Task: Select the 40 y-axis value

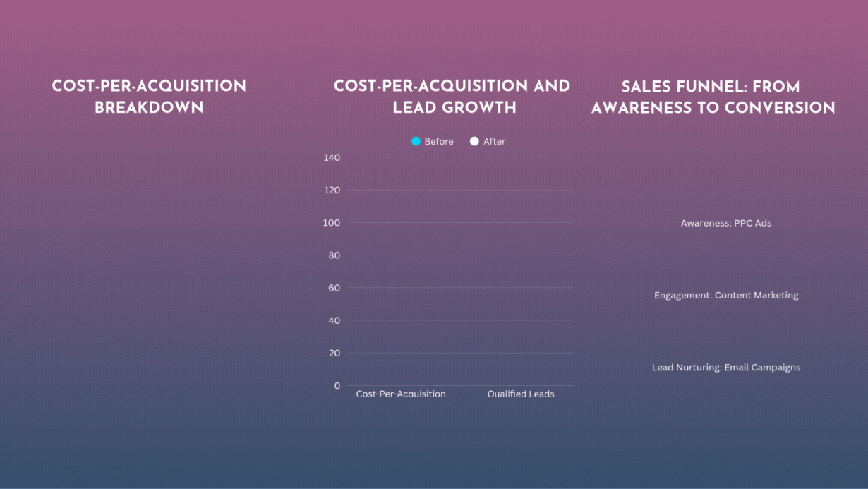Action: (334, 320)
